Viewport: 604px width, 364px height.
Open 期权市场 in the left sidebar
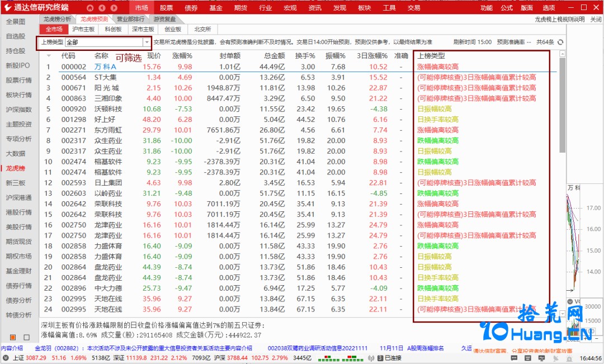click(18, 256)
